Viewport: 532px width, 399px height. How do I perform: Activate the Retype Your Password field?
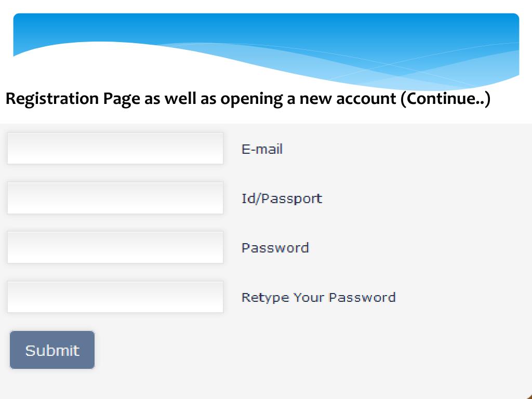coord(115,297)
